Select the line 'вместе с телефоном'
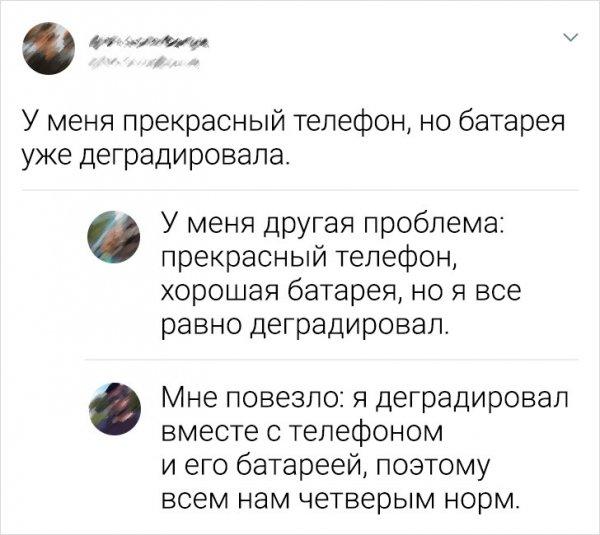Image resolution: width=600 pixels, height=535 pixels. (301, 431)
